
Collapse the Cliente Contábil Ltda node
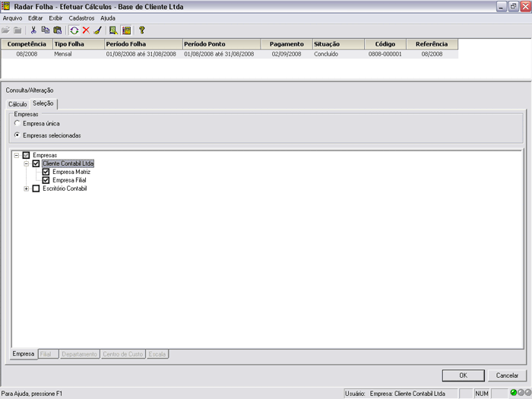pyautogui.click(x=26, y=163)
